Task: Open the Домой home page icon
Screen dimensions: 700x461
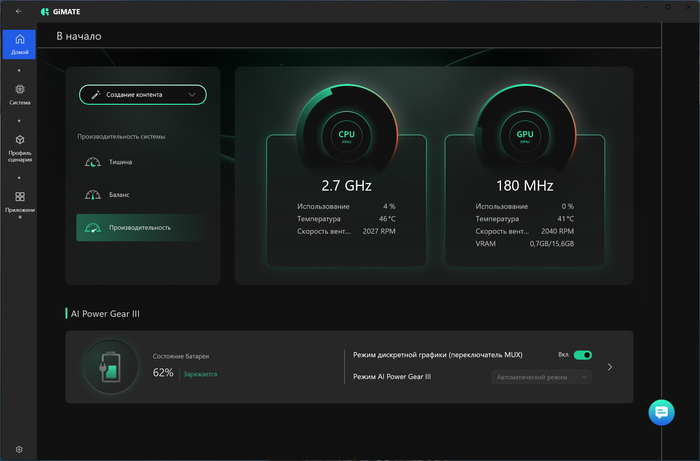Action: point(19,43)
